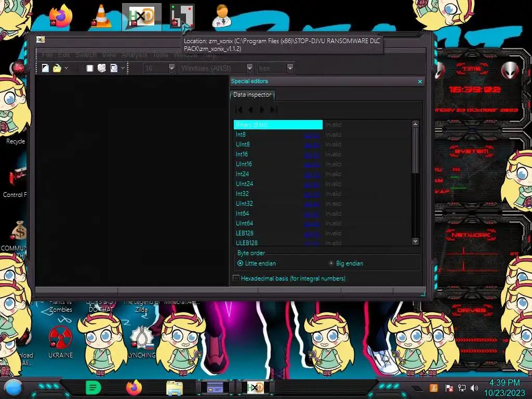
Task: Select the Int24 row label
Action: 242,174
